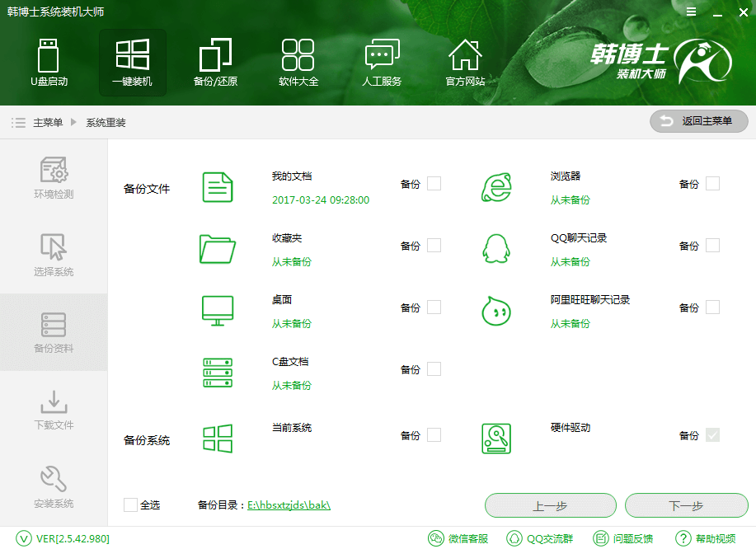Viewport: 756px width, 549px height.
Task: Tick the 全选 select-all checkbox
Action: 130,504
